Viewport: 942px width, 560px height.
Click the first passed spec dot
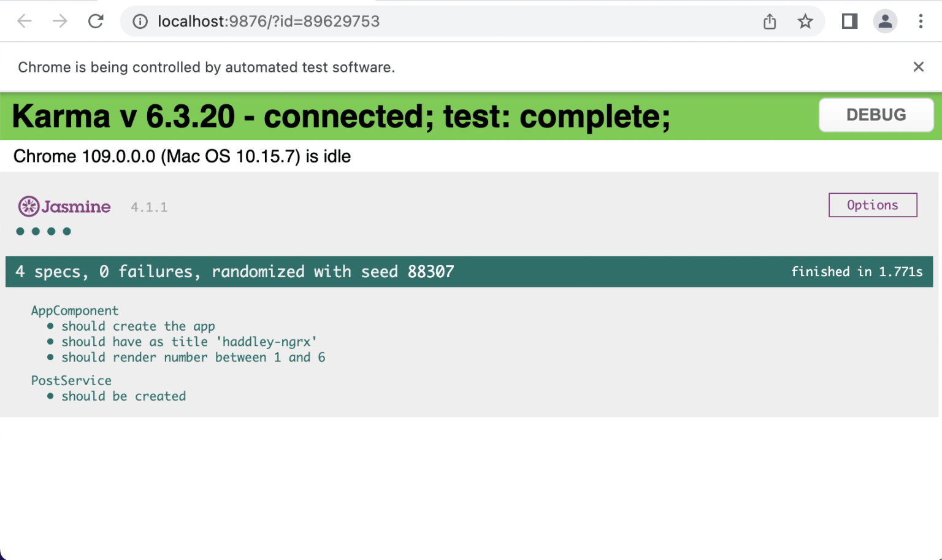20,231
